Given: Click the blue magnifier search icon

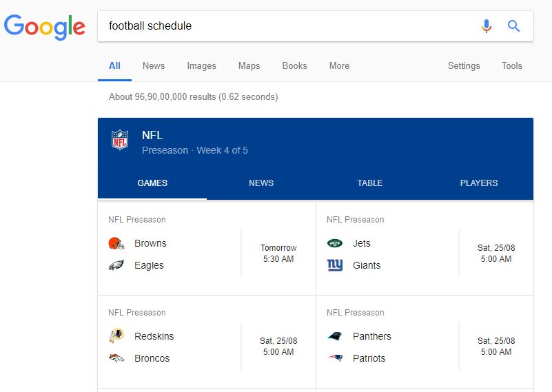Looking at the screenshot, I should tap(513, 26).
